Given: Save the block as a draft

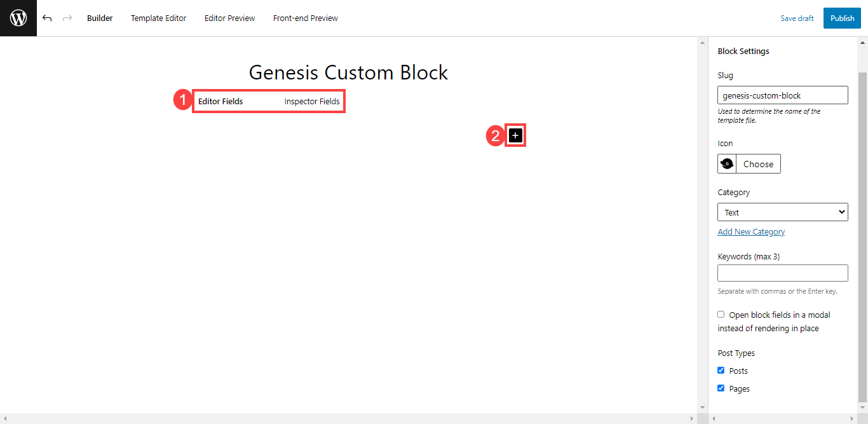Looking at the screenshot, I should pyautogui.click(x=797, y=18).
